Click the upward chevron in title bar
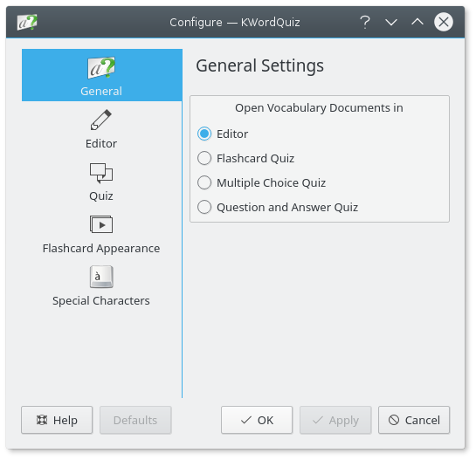This screenshot has height=460, width=476. (x=417, y=22)
